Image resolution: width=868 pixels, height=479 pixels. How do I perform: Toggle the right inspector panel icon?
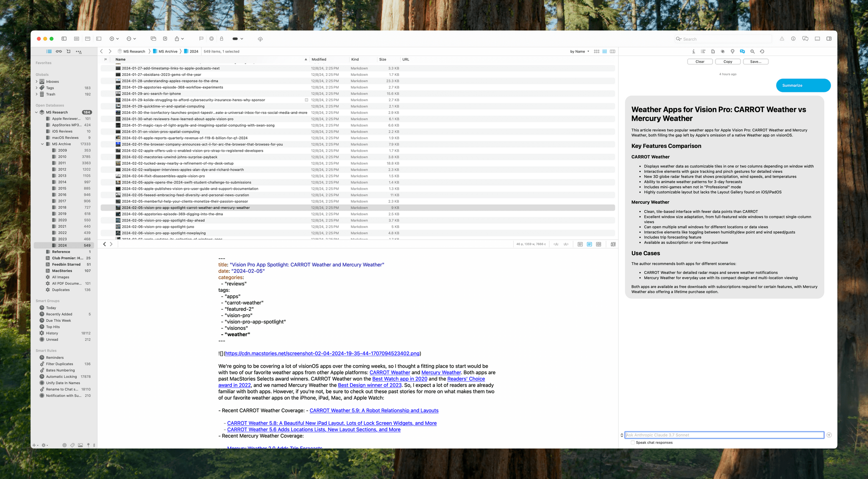tap(829, 39)
